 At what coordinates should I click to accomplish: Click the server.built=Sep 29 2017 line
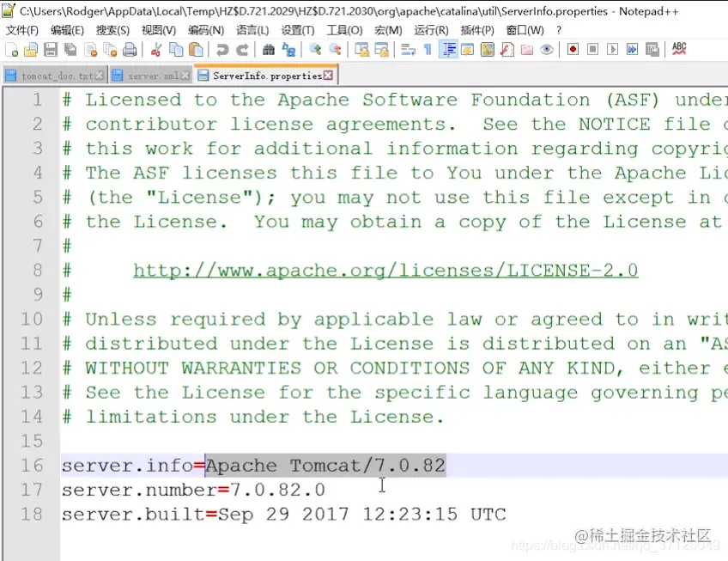(283, 515)
